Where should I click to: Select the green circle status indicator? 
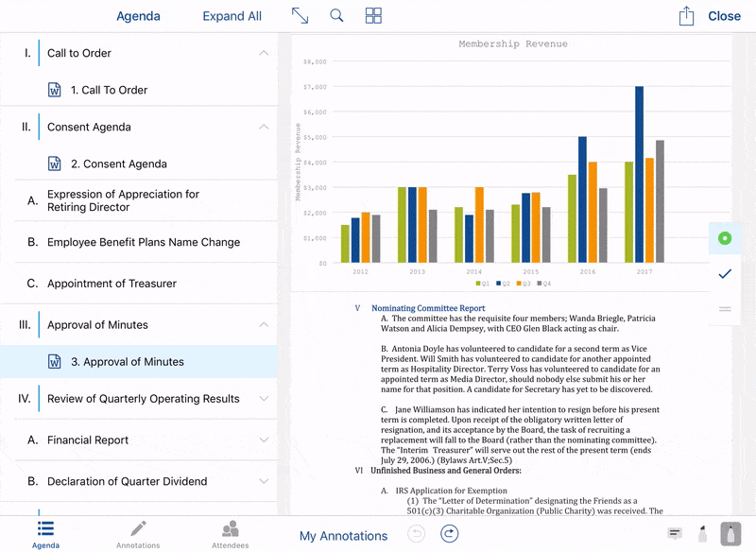tap(725, 238)
